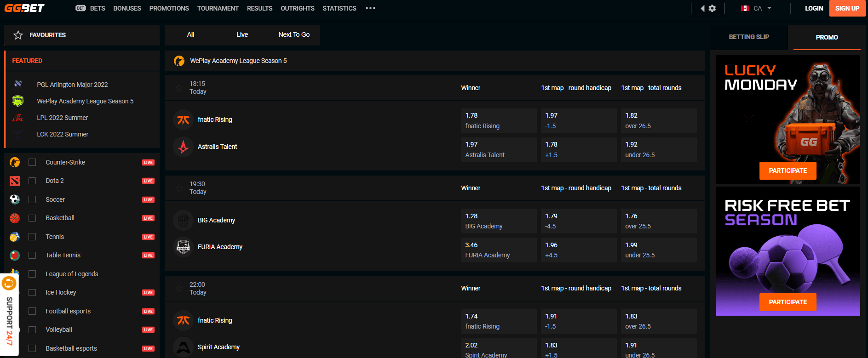Click the Favourites star icon
This screenshot has width=868, height=358.
coord(18,35)
